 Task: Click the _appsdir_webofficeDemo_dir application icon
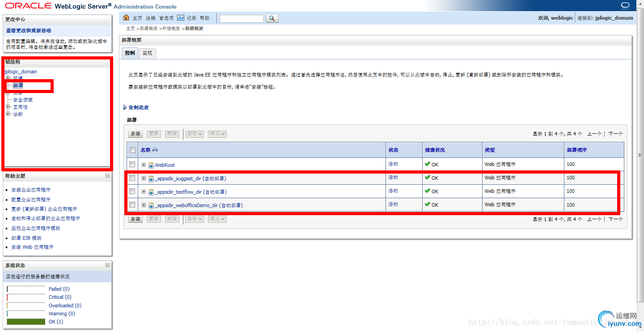point(151,206)
